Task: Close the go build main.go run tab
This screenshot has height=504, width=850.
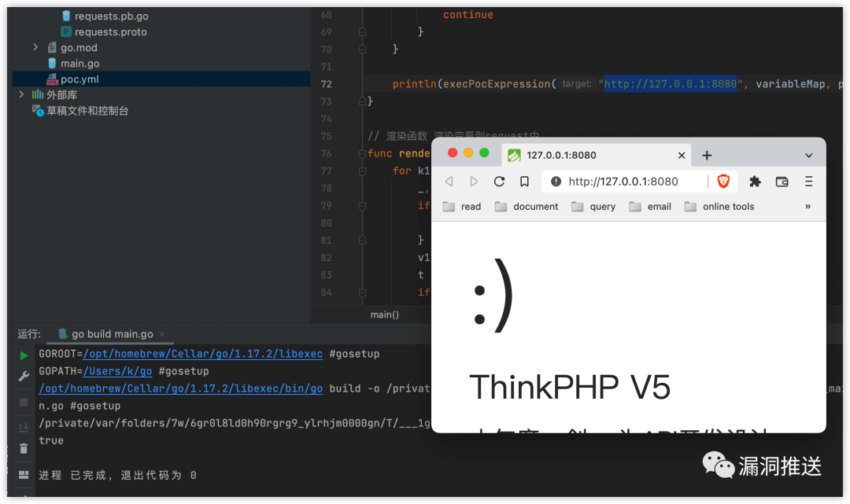Action: coord(161,334)
